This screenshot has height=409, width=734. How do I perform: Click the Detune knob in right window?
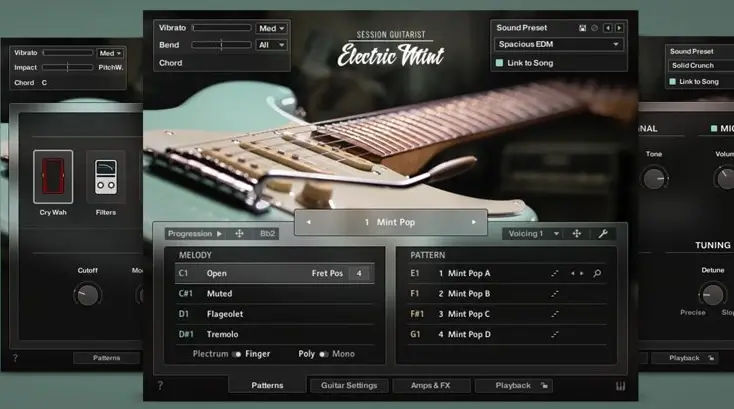712,294
